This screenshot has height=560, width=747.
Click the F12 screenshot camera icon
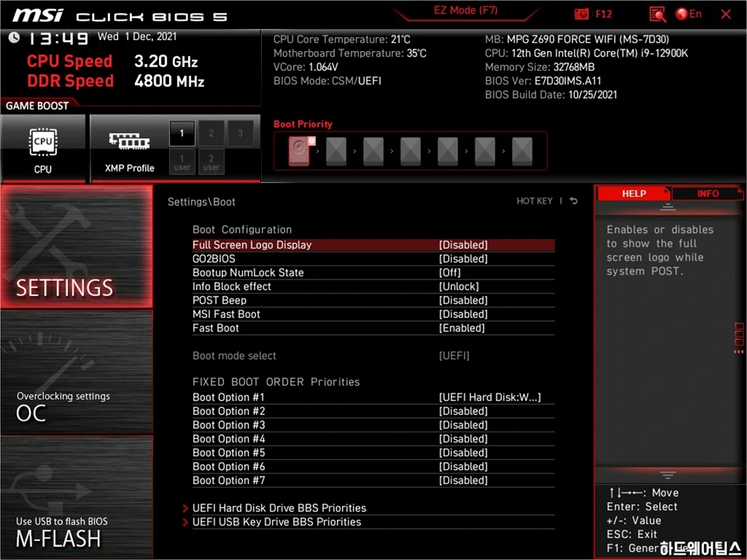[x=581, y=14]
